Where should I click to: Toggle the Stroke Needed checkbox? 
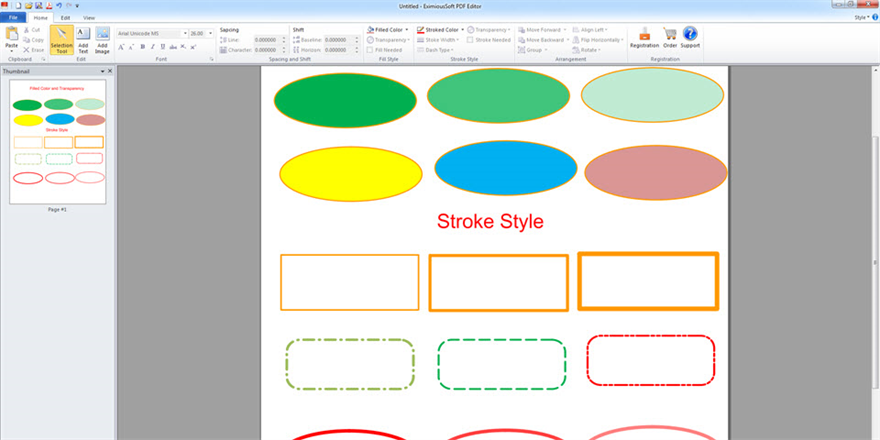coord(469,40)
